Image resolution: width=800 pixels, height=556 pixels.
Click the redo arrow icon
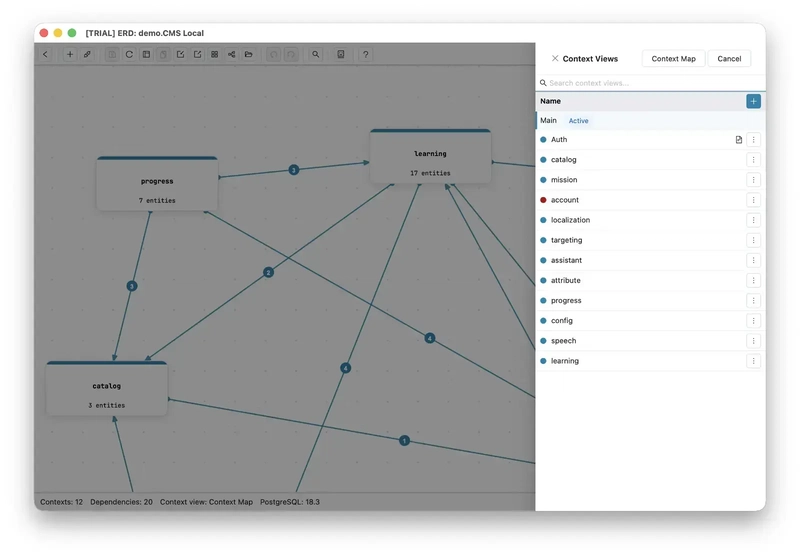[291, 54]
